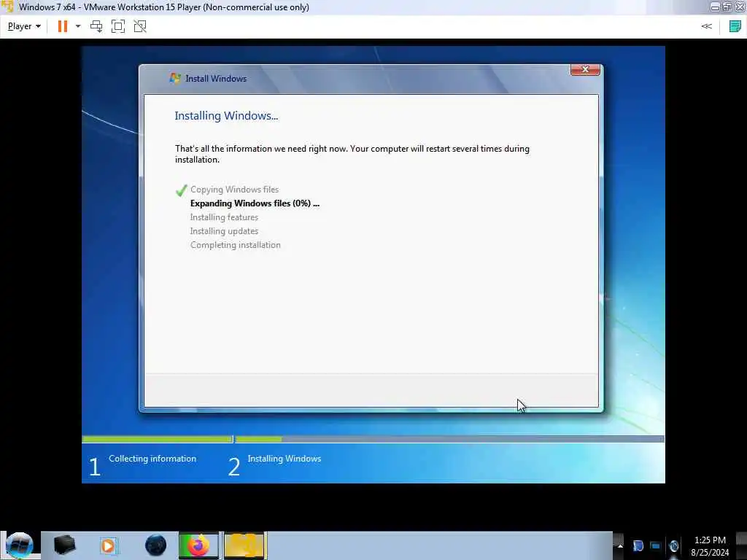Screen dimensions: 747x560
Task: Launch the media player taskbar icon
Action: 108,546
